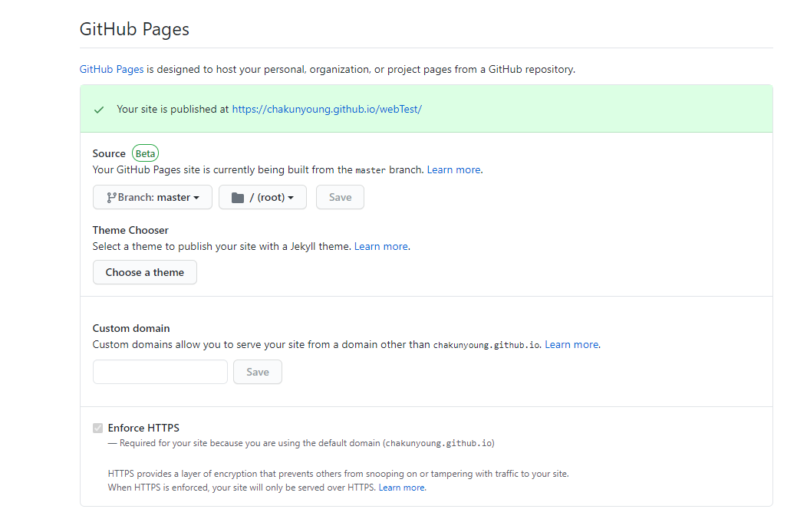Open the GitHub Pages documentation link
This screenshot has width=807, height=532.
click(x=111, y=70)
